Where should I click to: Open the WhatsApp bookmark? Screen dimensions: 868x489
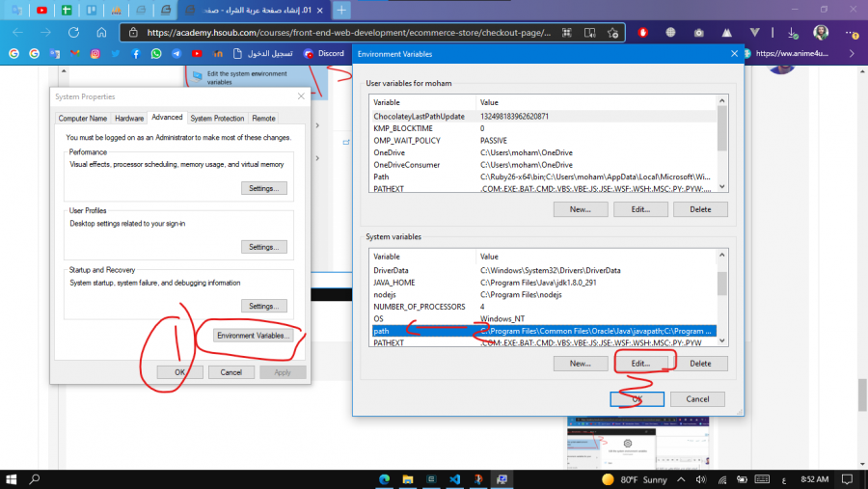click(156, 54)
